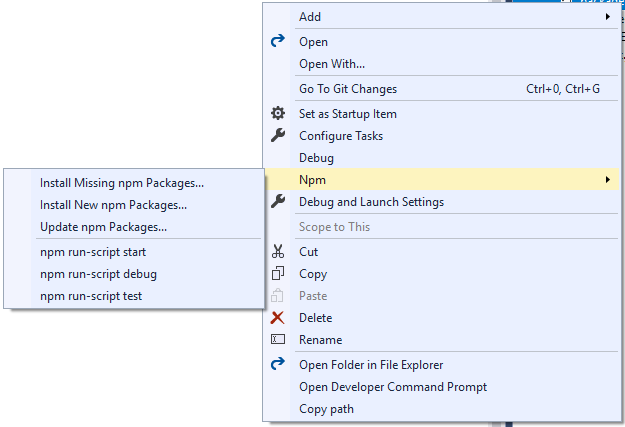Click the red X Delete icon
This screenshot has width=625, height=427.
tap(277, 318)
